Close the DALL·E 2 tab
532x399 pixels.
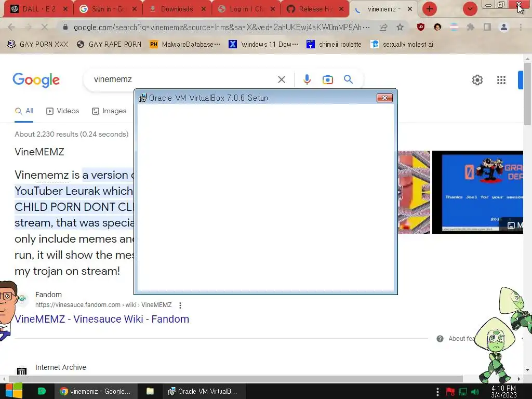tap(65, 9)
